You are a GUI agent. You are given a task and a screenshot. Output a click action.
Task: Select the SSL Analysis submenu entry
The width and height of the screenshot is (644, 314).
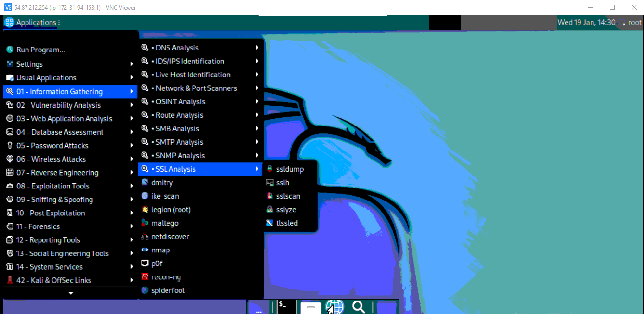point(201,169)
